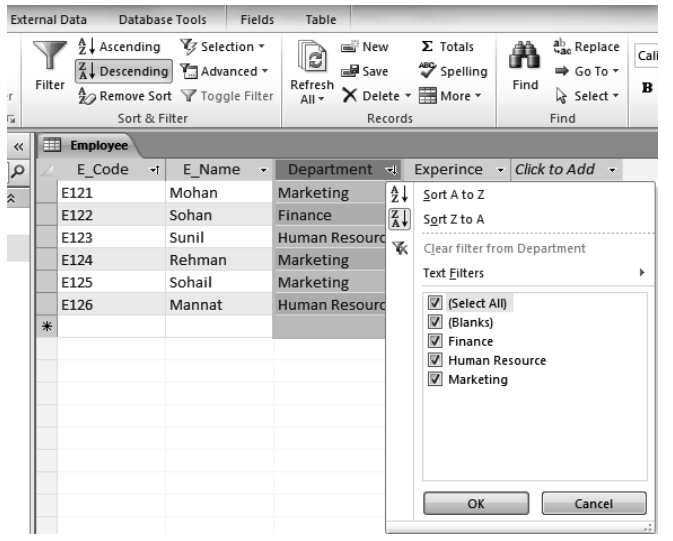
Task: Uncheck the (Blanks) filter option
Action: (x=433, y=322)
